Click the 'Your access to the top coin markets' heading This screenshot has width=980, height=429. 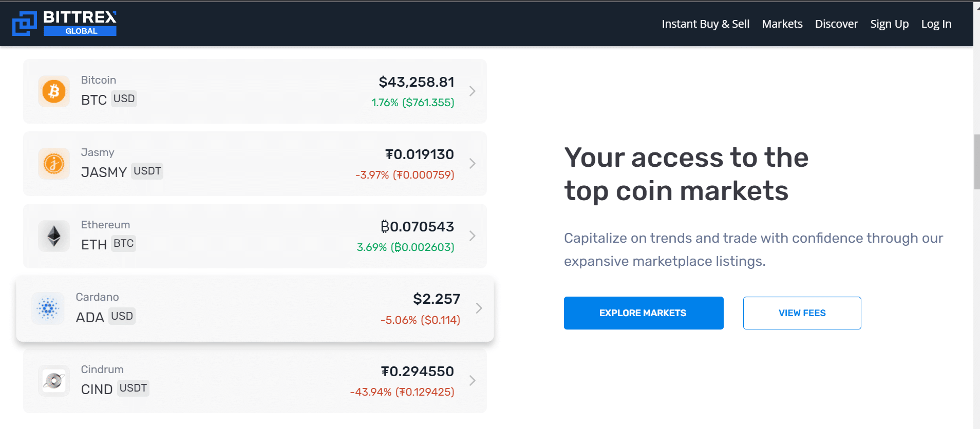coord(686,174)
